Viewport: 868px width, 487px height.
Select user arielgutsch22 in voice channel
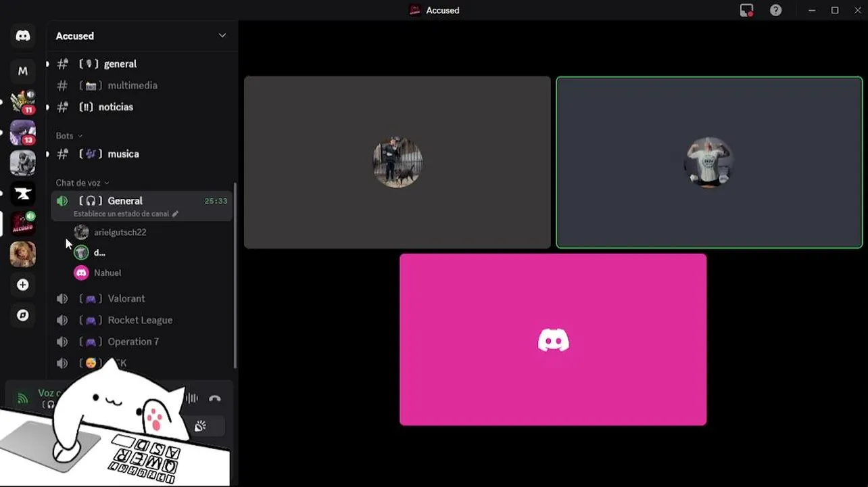coord(150,232)
